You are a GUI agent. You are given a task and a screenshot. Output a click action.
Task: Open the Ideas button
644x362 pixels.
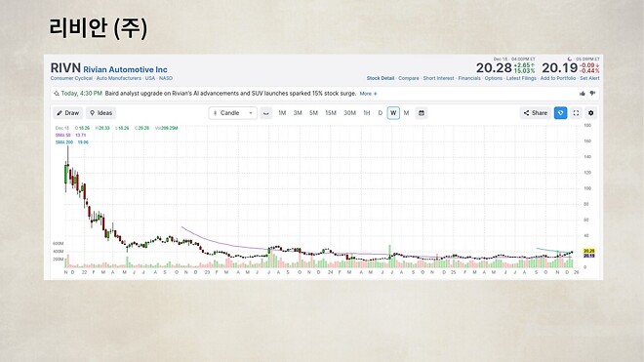pos(101,113)
